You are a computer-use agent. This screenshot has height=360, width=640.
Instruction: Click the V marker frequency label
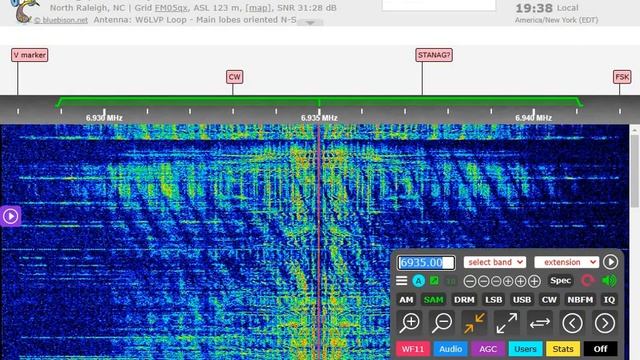pos(29,55)
